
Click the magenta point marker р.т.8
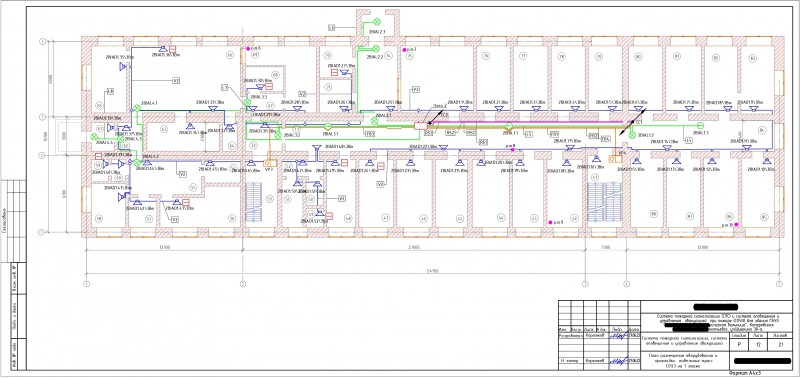pyautogui.click(x=513, y=150)
